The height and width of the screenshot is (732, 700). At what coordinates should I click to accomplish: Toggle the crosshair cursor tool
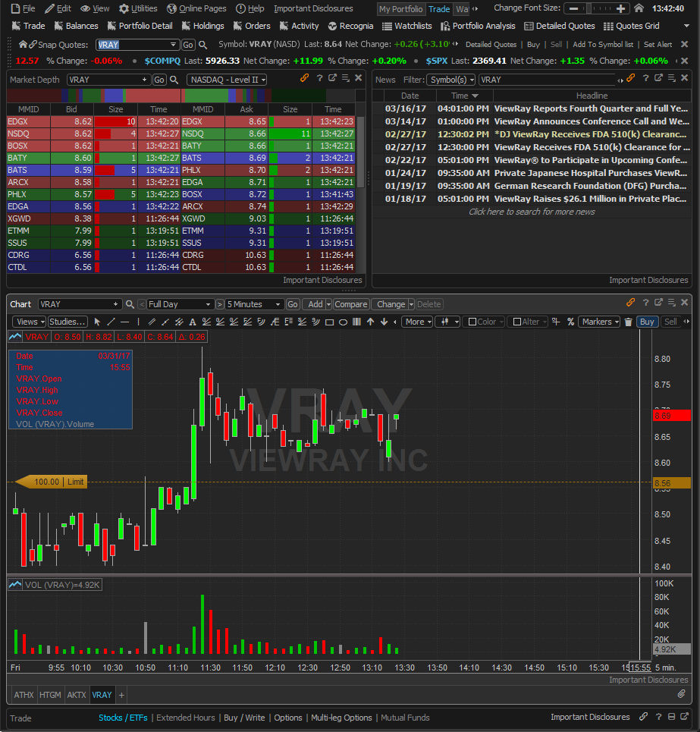pyautogui.click(x=556, y=322)
